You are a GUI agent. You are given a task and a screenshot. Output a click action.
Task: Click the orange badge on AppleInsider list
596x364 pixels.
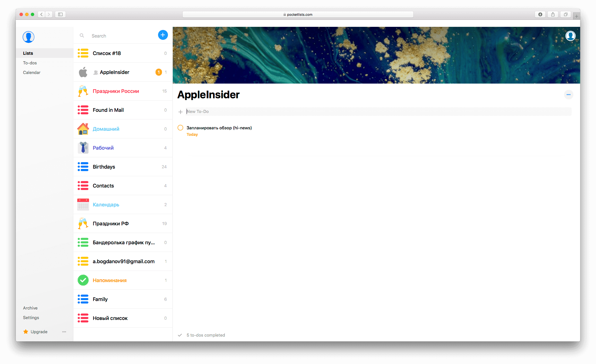(x=159, y=72)
